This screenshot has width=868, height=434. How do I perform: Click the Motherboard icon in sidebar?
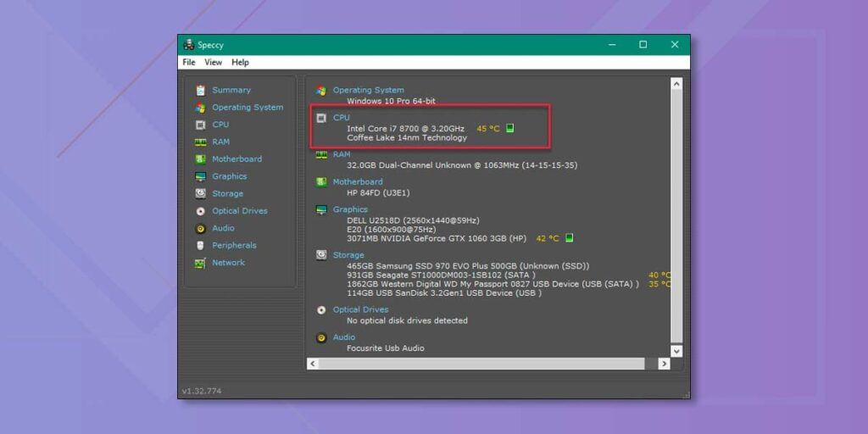pos(200,159)
